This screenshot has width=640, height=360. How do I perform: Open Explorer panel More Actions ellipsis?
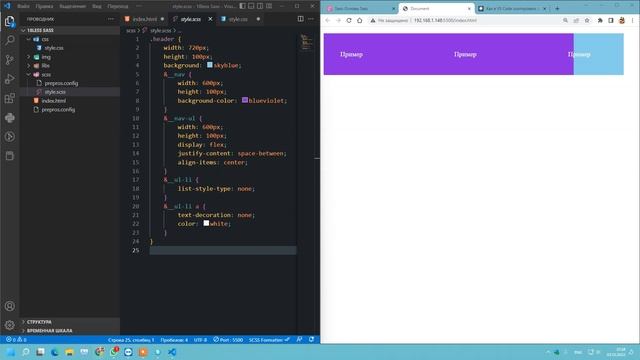point(111,19)
